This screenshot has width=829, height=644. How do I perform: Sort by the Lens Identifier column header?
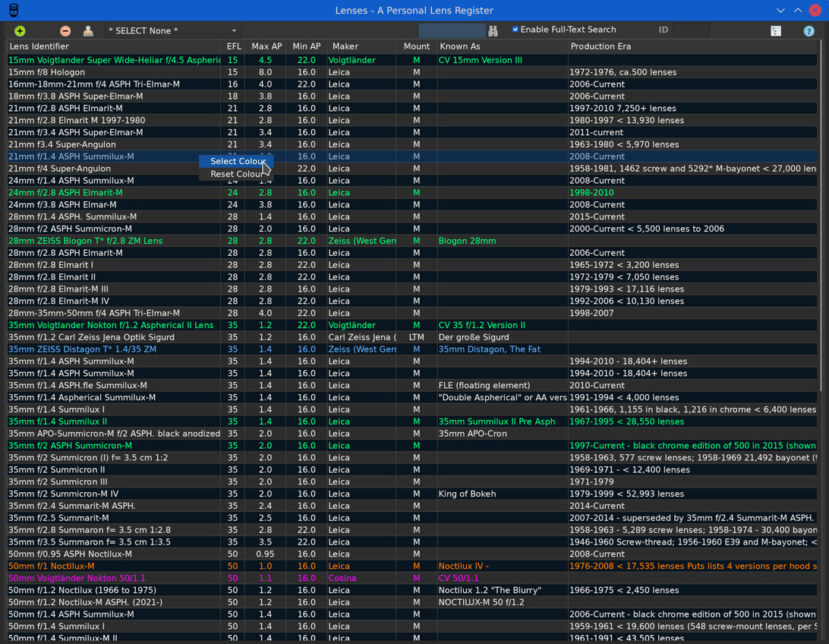[114, 46]
